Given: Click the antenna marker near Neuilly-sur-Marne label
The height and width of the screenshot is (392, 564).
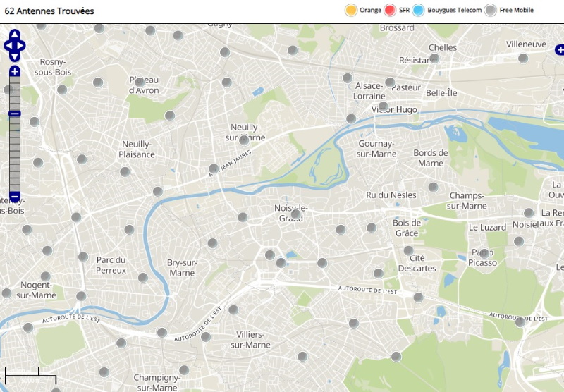Looking at the screenshot, I should [244, 140].
